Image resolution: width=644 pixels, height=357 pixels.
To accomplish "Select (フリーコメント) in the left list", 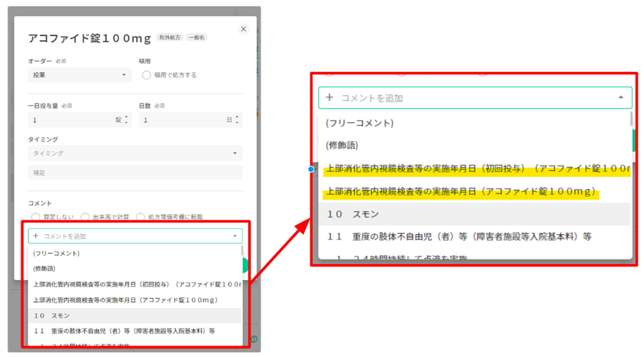I will click(x=56, y=253).
